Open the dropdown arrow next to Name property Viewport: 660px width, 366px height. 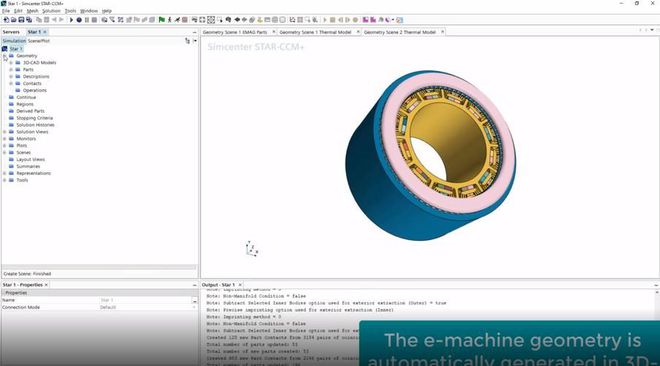194,300
